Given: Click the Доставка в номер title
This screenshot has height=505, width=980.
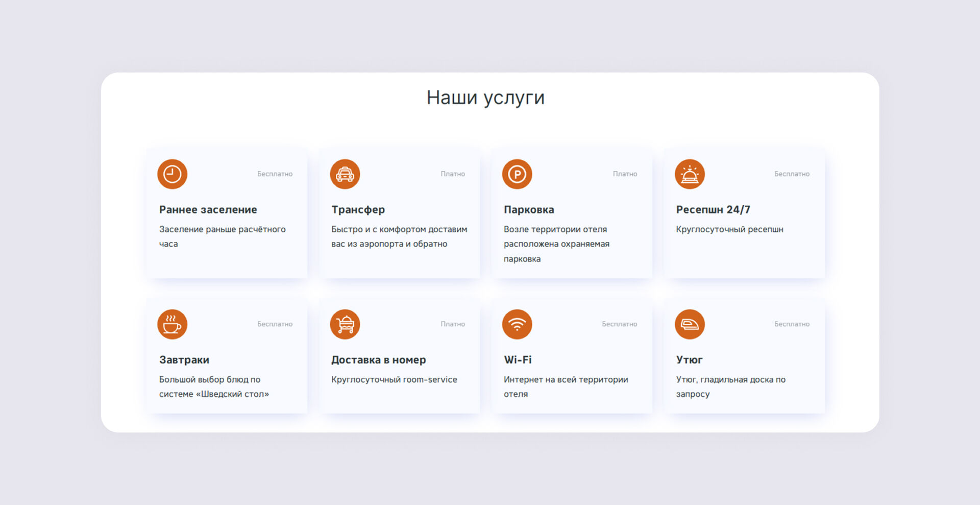Looking at the screenshot, I should click(378, 359).
